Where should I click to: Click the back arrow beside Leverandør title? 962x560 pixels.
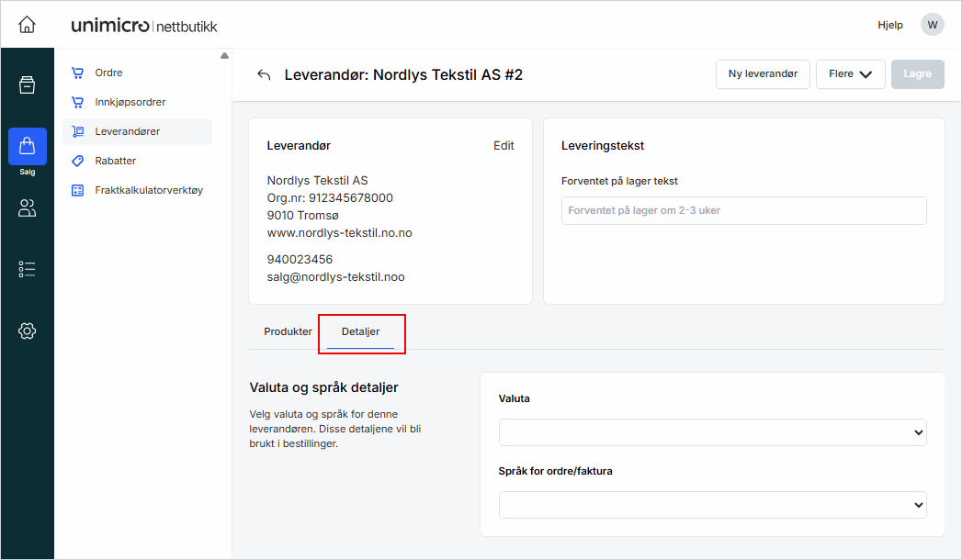[264, 75]
